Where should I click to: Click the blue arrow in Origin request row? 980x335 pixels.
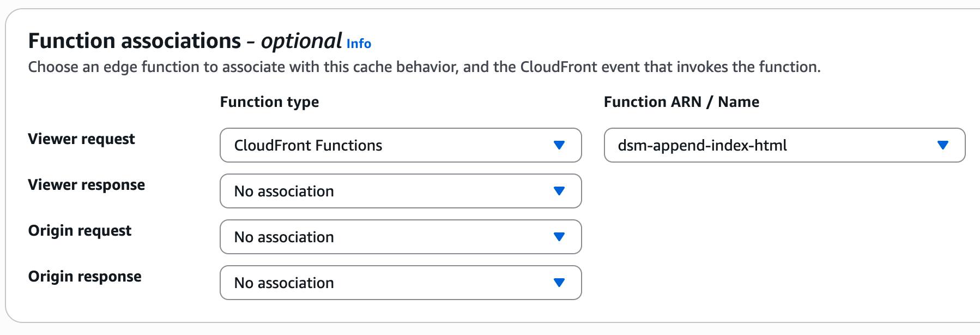[x=559, y=237]
